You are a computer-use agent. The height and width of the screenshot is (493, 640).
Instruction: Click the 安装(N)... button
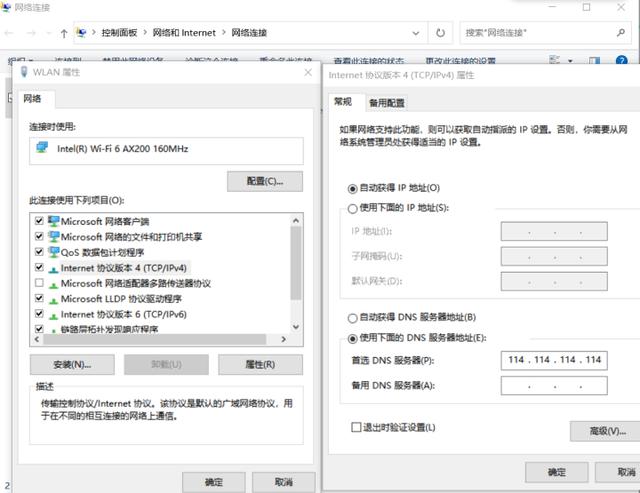coord(72,364)
